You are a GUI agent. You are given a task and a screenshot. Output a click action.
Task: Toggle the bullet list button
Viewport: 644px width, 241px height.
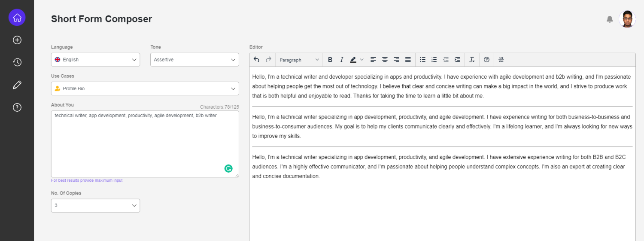(x=422, y=60)
